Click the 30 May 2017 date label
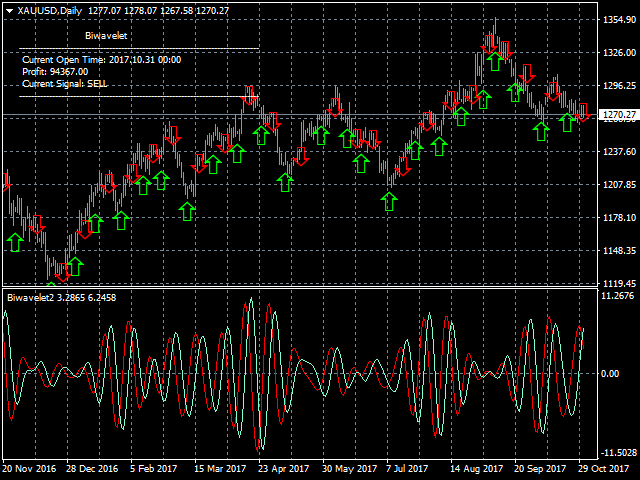This screenshot has width=640, height=480. tap(349, 469)
